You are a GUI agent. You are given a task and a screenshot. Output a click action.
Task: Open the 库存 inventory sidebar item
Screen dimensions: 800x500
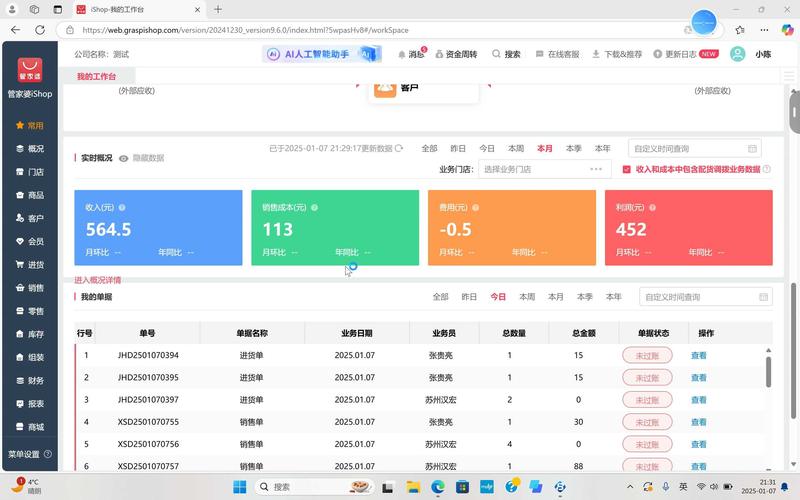pos(30,334)
